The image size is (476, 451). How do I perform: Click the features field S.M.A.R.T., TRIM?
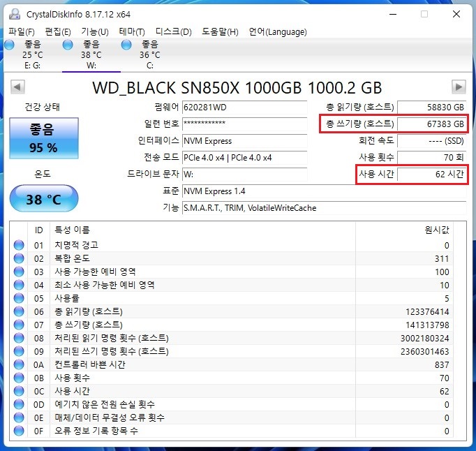325,208
